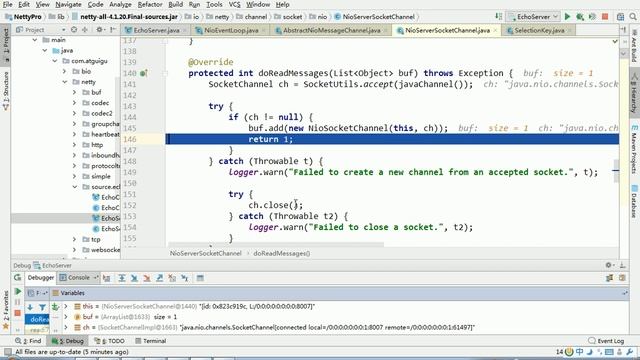Open Search Everywhere magnifier icon
This screenshot has height=360, width=640.
click(x=633, y=17)
